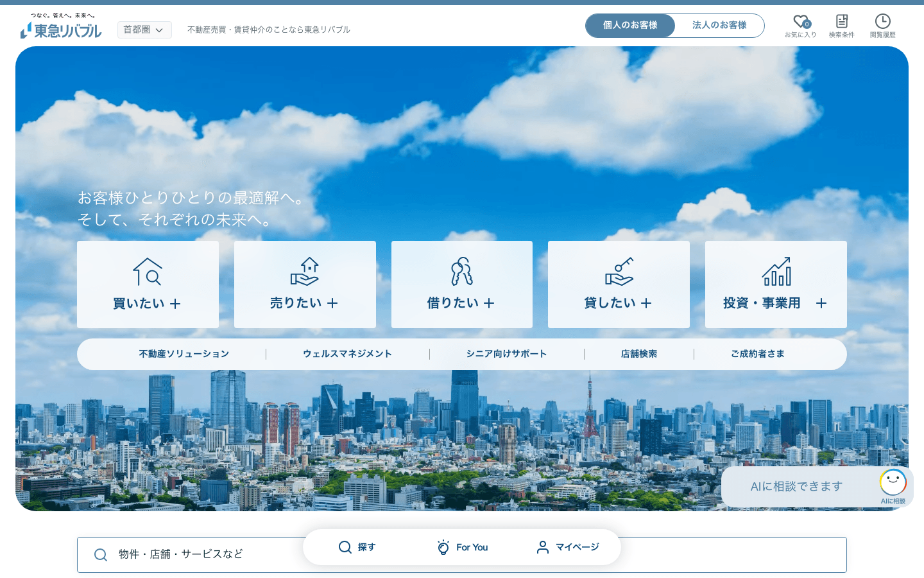
Task: Click the hand-holding-house icon on 売りたい
Action: 305,272
